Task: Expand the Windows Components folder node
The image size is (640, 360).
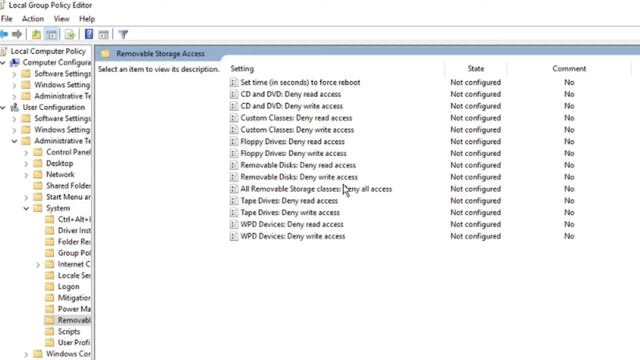Action: (x=26, y=354)
